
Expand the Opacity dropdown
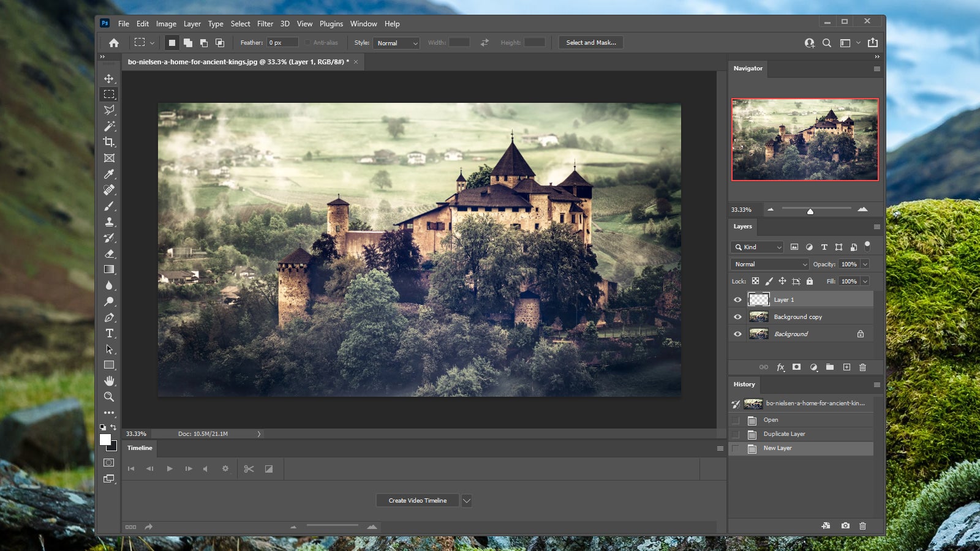click(x=864, y=264)
